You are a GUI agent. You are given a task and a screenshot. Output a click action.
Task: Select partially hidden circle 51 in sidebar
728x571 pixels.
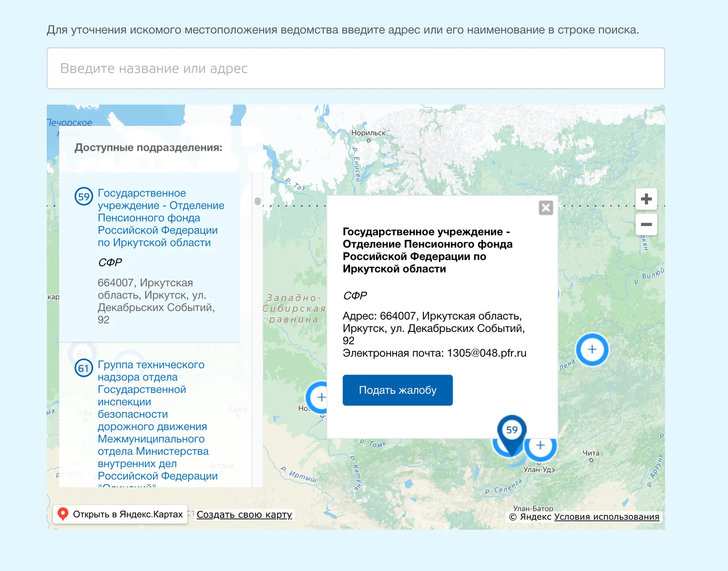coord(82,353)
